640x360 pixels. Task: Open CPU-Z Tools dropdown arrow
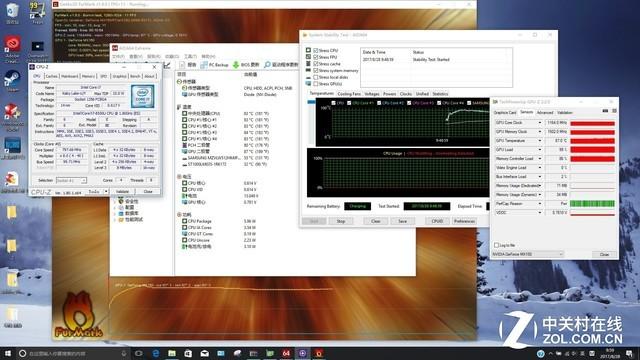pyautogui.click(x=106, y=191)
